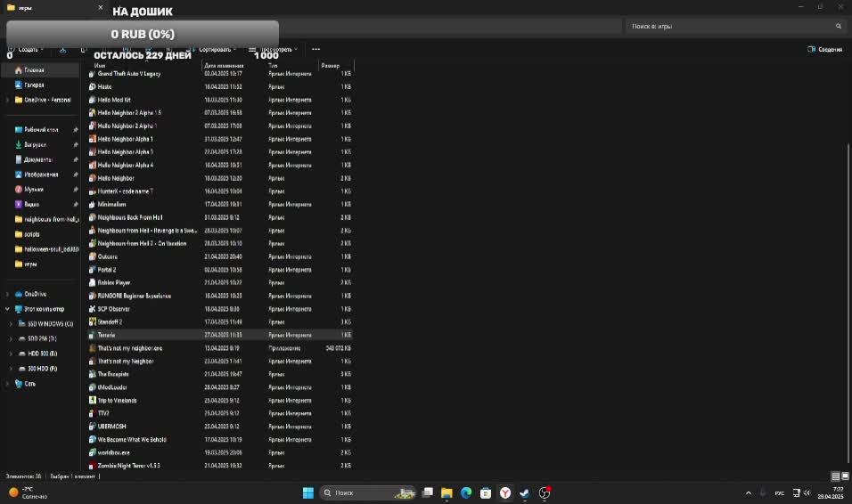Switch to details list view in status bar
The width and height of the screenshot is (852, 504).
tap(836, 476)
